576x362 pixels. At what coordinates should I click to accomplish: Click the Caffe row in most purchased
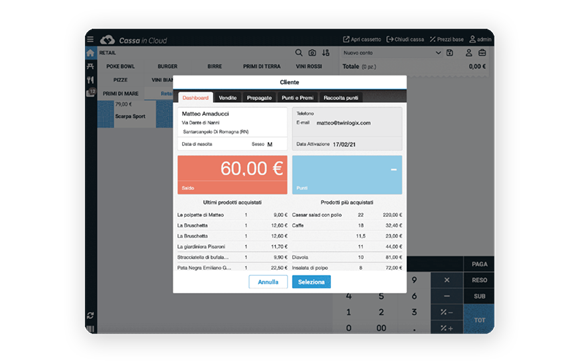[347, 225]
